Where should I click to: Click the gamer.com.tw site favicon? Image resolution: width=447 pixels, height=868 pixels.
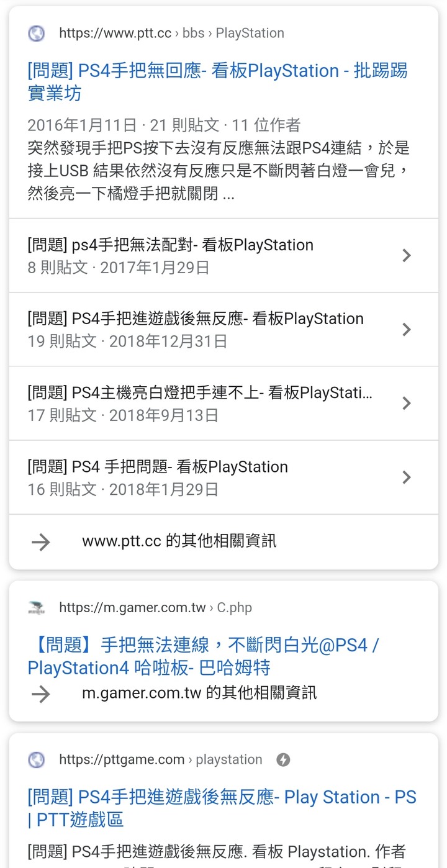point(37,608)
